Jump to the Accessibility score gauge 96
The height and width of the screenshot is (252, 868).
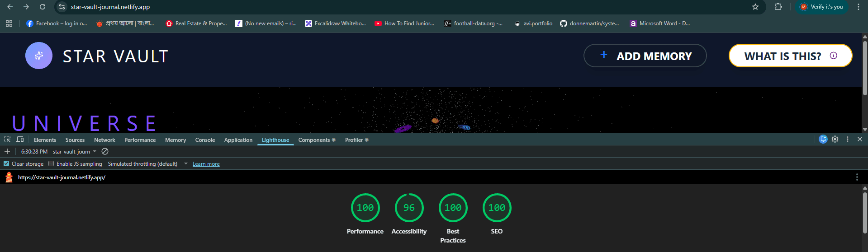click(x=409, y=208)
